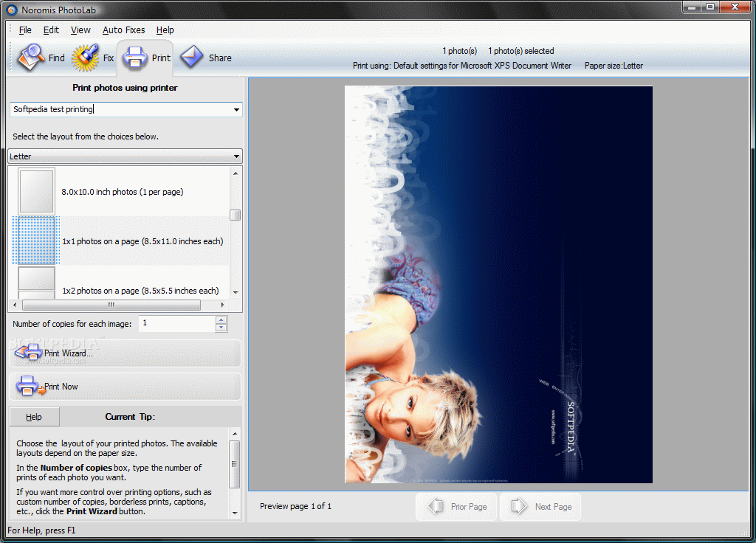The height and width of the screenshot is (543, 756).
Task: Click the 'Current Tip:' label
Action: coord(130,417)
